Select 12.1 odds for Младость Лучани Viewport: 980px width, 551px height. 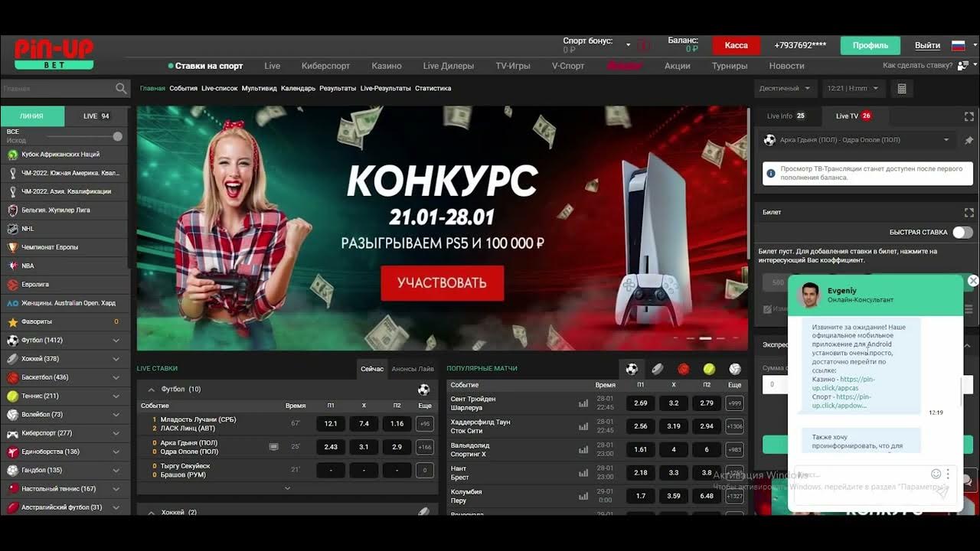(x=331, y=424)
